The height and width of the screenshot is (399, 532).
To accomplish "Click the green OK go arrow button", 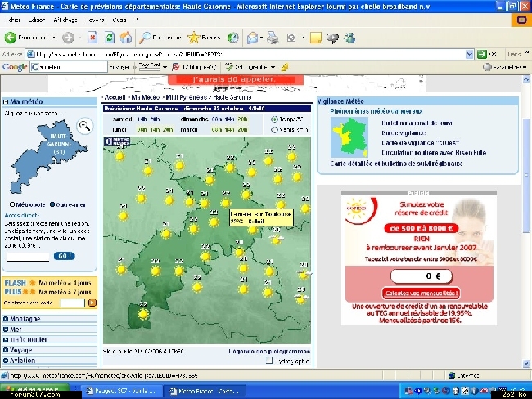I will pyautogui.click(x=482, y=54).
